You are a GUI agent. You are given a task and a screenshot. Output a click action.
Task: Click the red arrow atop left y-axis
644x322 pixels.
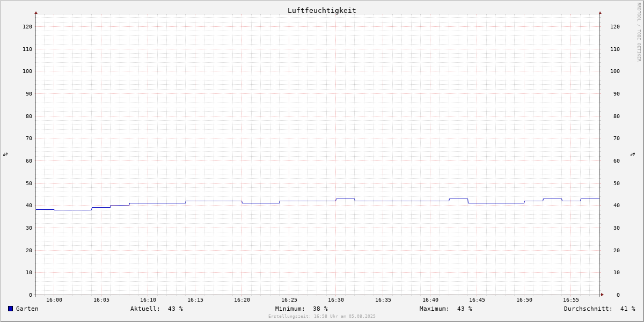pyautogui.click(x=36, y=12)
